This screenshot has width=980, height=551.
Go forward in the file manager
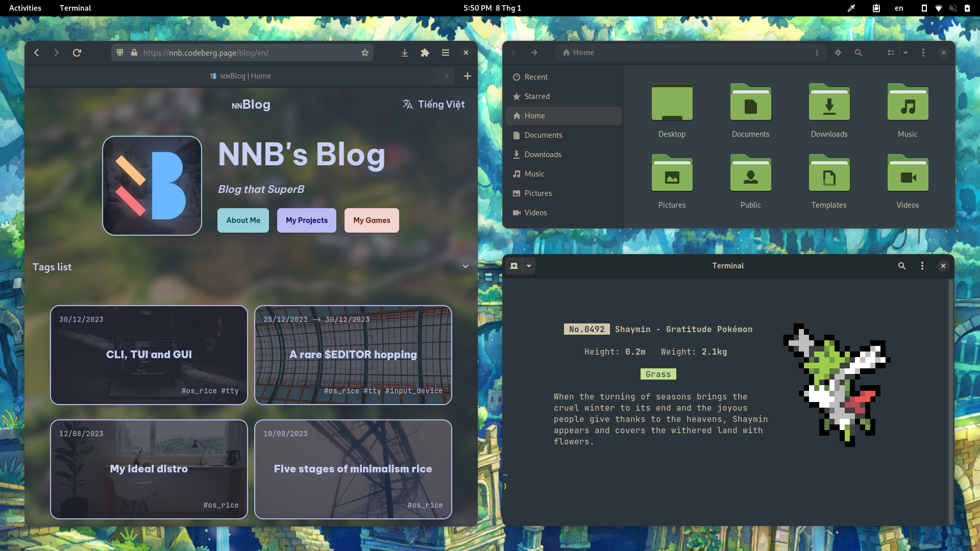coord(534,53)
